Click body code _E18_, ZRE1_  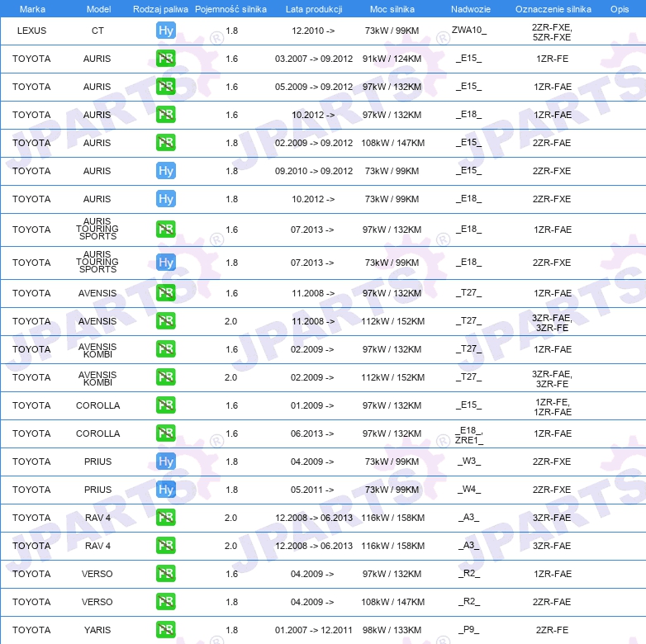(x=469, y=435)
